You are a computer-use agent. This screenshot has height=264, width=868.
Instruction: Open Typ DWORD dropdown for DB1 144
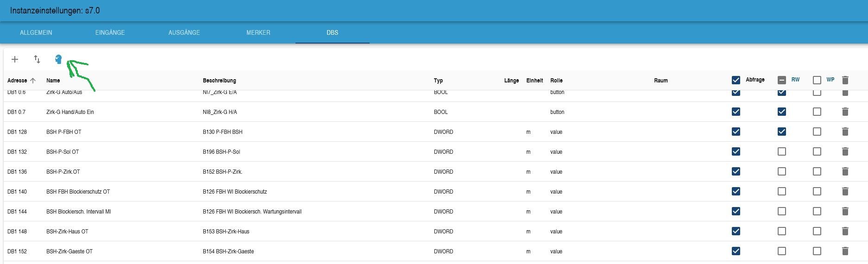[444, 212]
